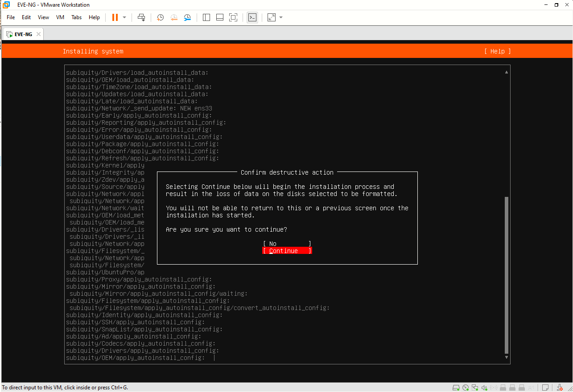573x392 pixels.
Task: Click "Are you sure you want to continue?" text
Action: (x=227, y=229)
